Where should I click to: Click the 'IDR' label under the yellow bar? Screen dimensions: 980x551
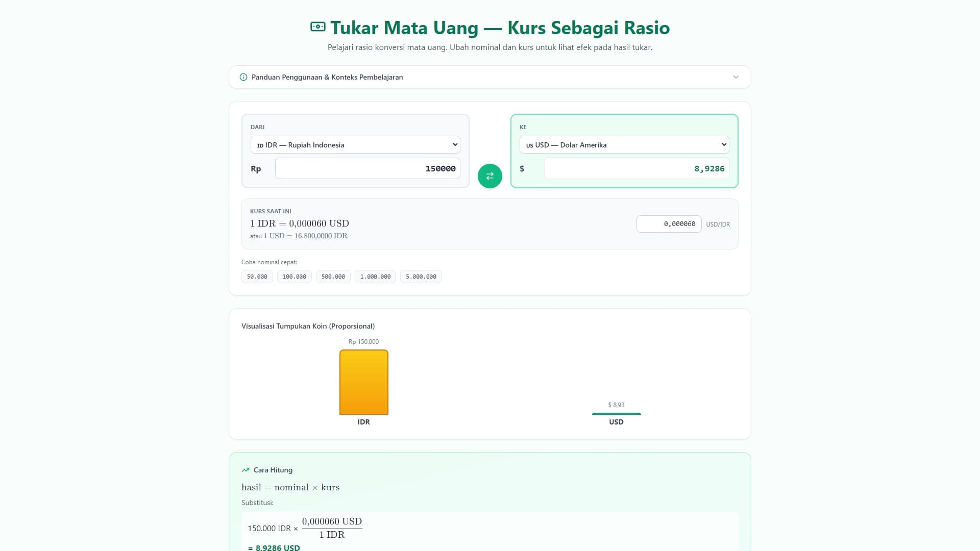coord(364,422)
